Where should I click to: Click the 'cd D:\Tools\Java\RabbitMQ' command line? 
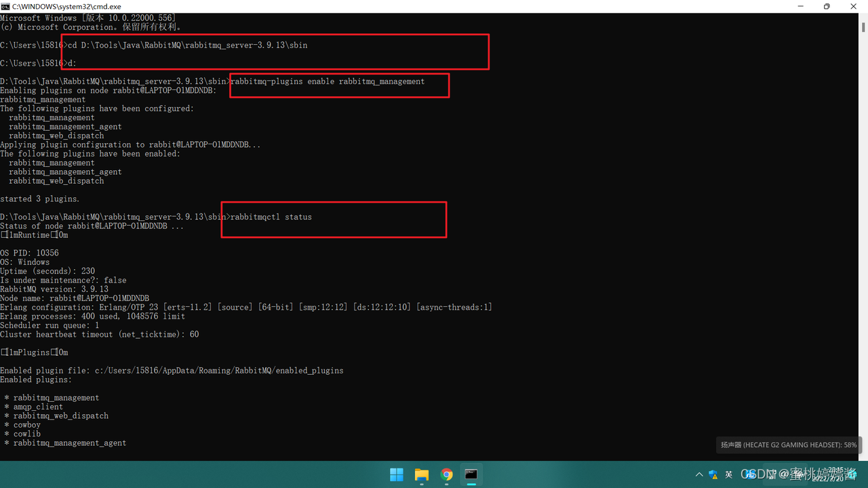[188, 45]
